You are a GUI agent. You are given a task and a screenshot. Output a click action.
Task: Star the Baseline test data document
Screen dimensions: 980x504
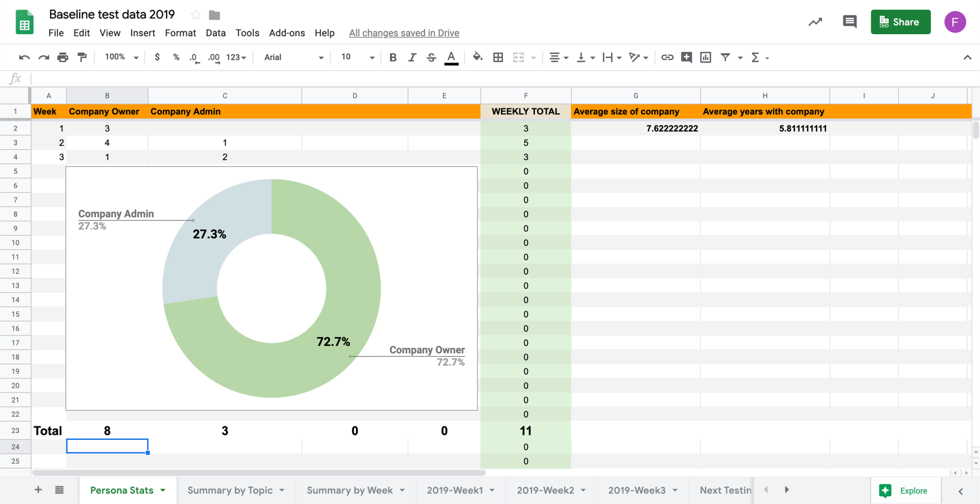click(196, 15)
